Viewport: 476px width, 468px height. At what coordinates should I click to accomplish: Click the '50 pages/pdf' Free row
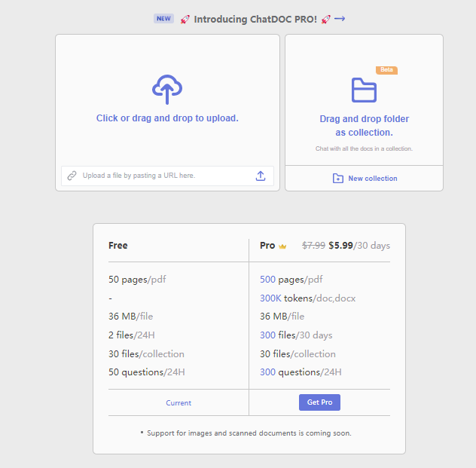(137, 280)
